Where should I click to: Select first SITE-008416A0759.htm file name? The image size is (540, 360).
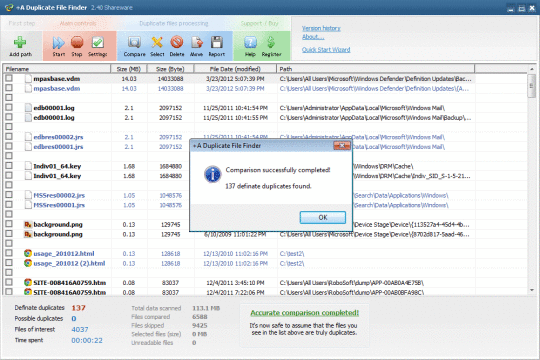click(x=70, y=283)
